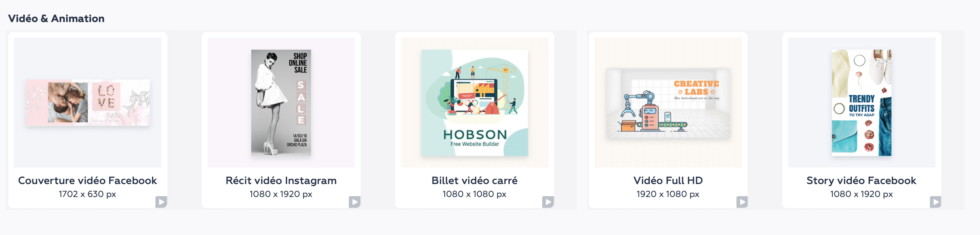This screenshot has height=235, width=980.
Task: Click play icon on Récit vidéo Instagram card
Action: [x=354, y=202]
